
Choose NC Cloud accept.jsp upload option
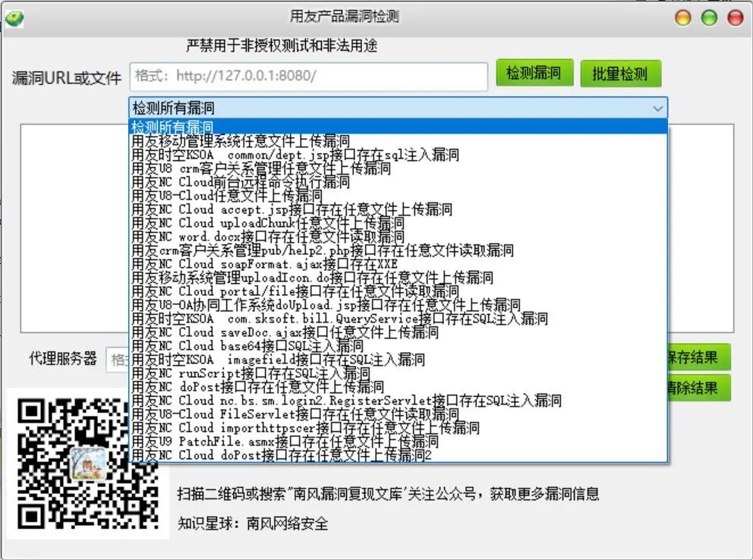point(398,209)
